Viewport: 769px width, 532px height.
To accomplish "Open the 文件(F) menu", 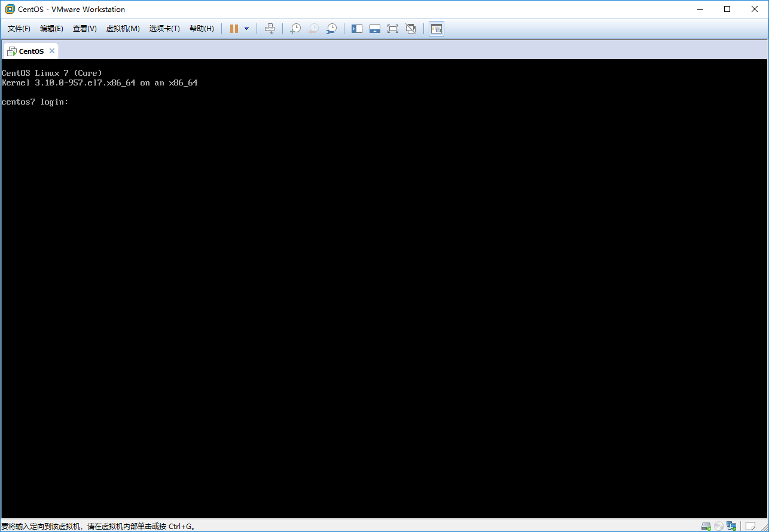I will tap(19, 29).
